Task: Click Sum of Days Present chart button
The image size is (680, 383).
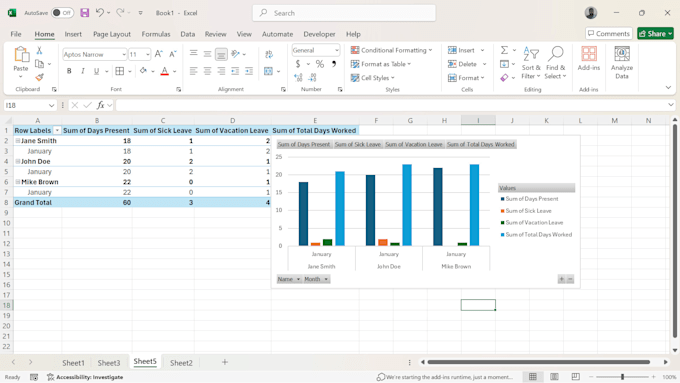Action: [x=304, y=144]
